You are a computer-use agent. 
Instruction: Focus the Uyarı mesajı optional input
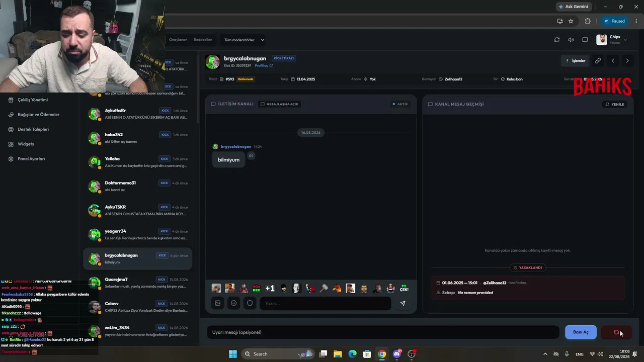pyautogui.click(x=383, y=332)
